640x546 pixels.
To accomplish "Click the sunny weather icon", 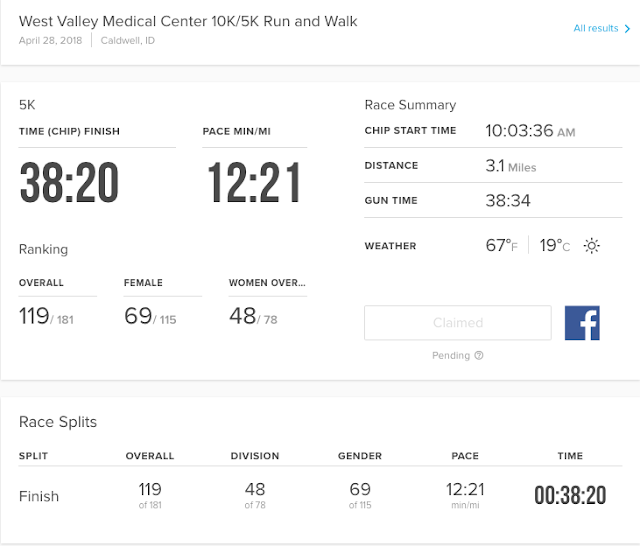I will pos(591,246).
